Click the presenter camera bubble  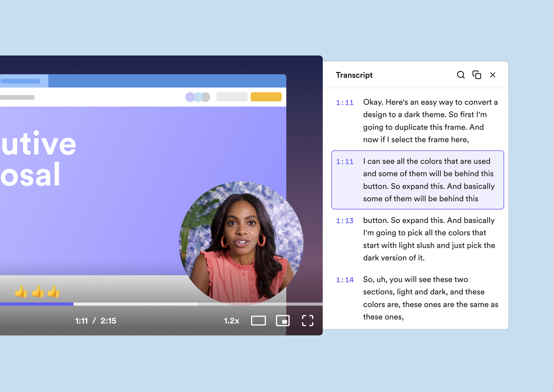(x=241, y=243)
